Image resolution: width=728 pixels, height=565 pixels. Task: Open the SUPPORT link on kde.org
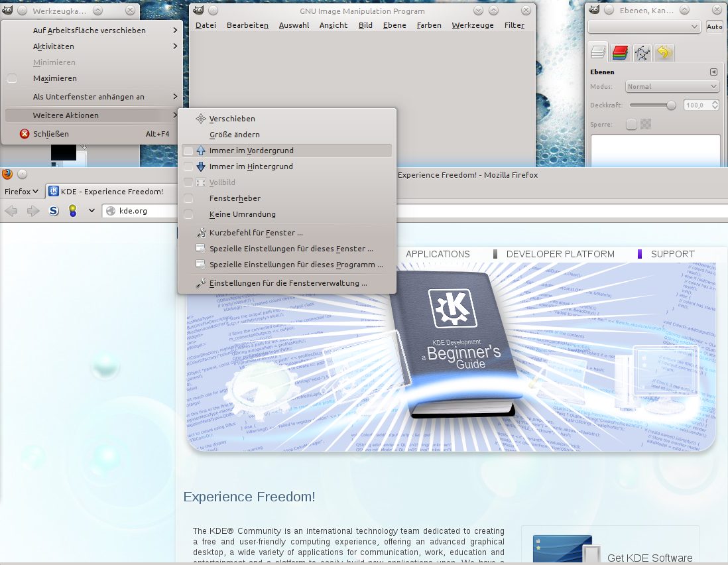click(x=673, y=254)
